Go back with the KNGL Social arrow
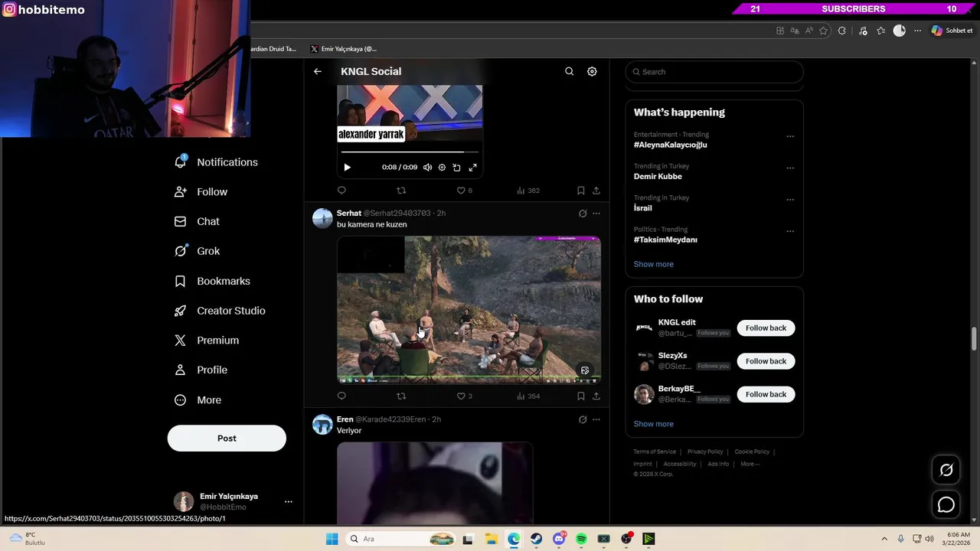This screenshot has height=551, width=980. [318, 71]
